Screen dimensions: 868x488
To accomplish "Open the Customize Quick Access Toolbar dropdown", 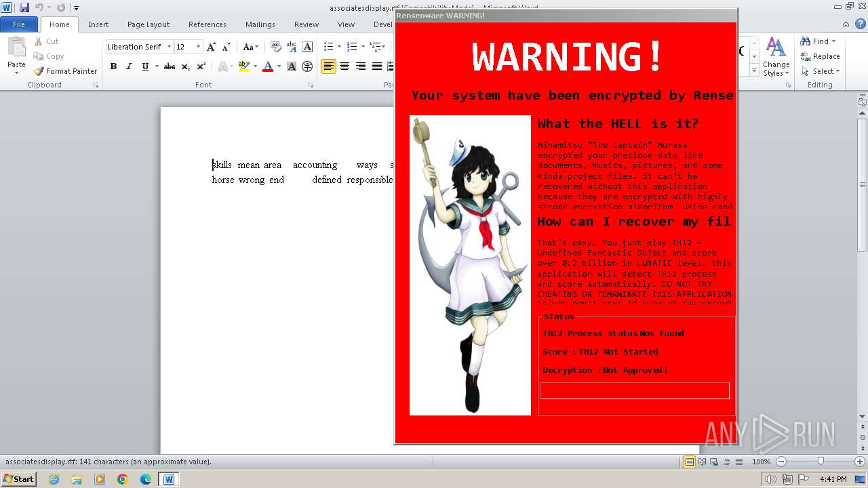I will [76, 7].
